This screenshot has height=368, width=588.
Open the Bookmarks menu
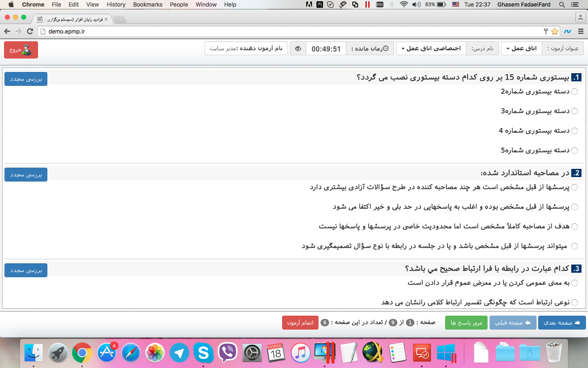[x=147, y=4]
